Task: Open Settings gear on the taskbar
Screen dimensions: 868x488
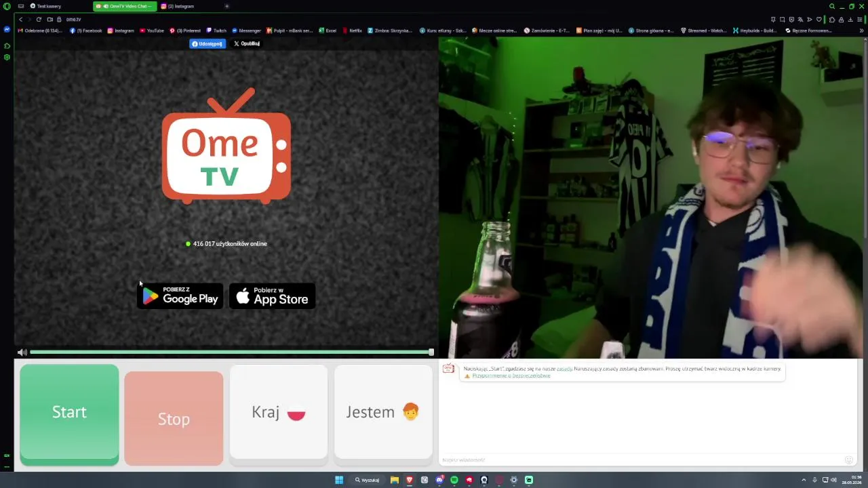Action: click(x=514, y=480)
